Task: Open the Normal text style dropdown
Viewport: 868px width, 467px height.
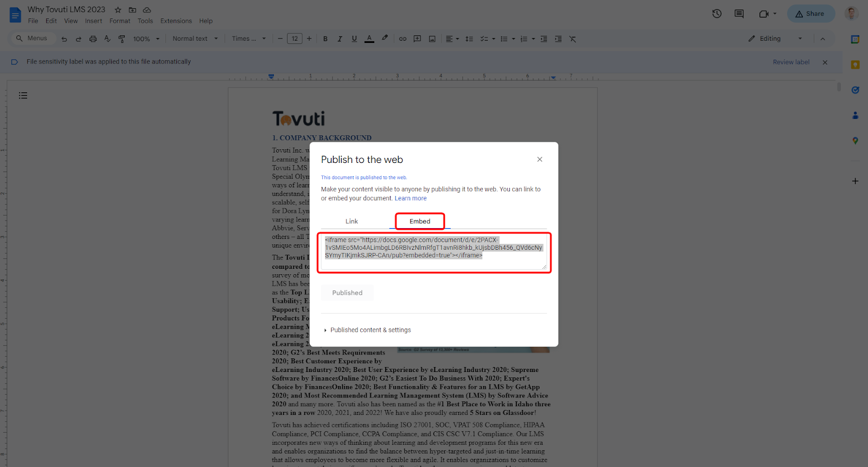Action: tap(195, 39)
